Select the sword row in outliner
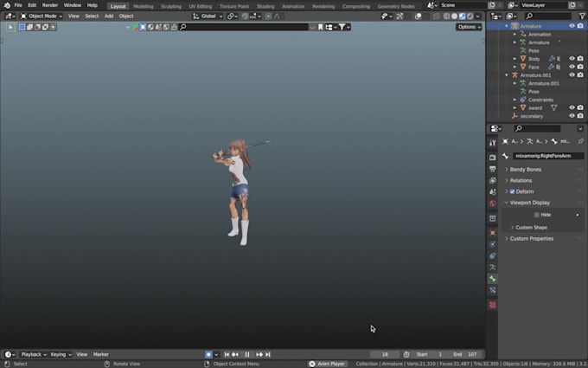This screenshot has height=368, width=588. click(535, 108)
